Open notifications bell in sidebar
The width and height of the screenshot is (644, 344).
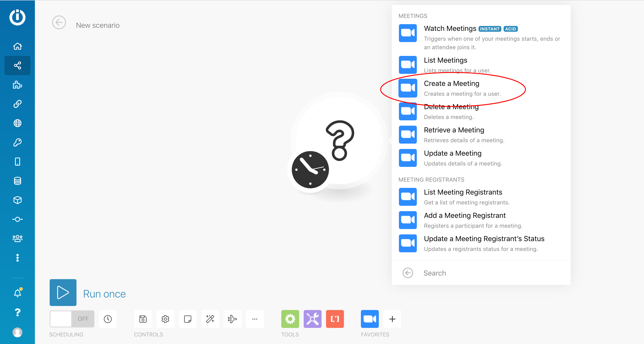tap(17, 293)
